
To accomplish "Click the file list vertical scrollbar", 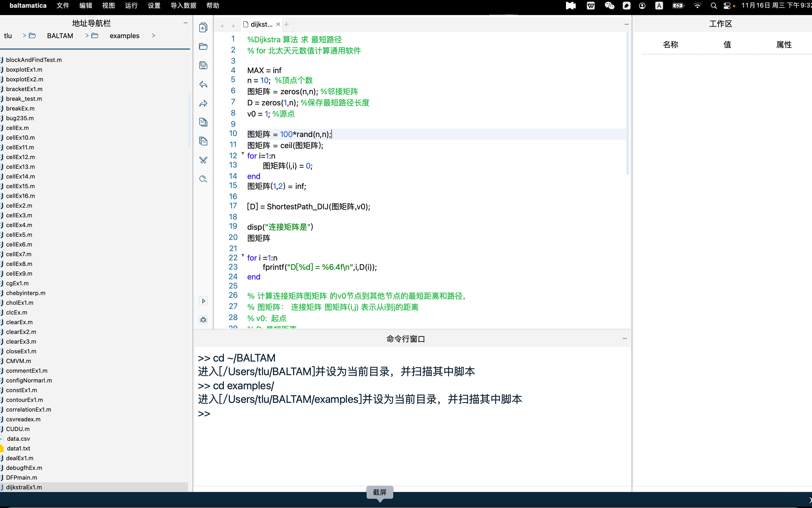I will click(x=189, y=121).
